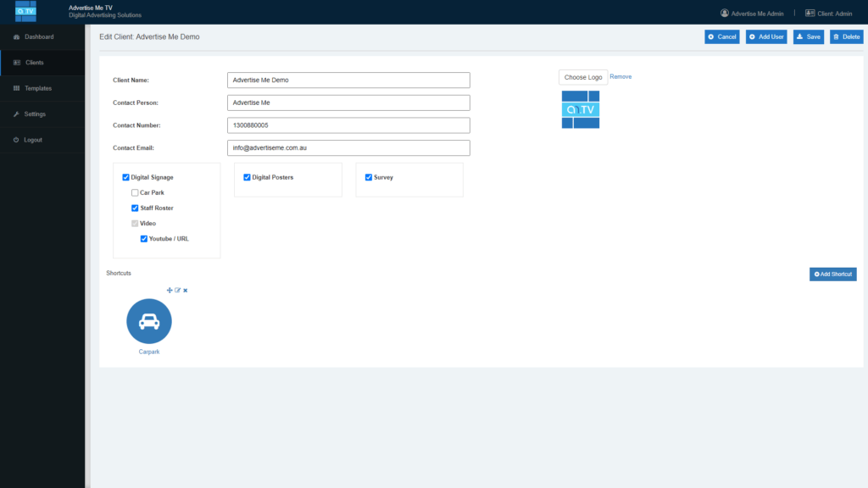Image resolution: width=868 pixels, height=488 pixels.
Task: Uncheck the Survey checkbox
Action: point(369,178)
